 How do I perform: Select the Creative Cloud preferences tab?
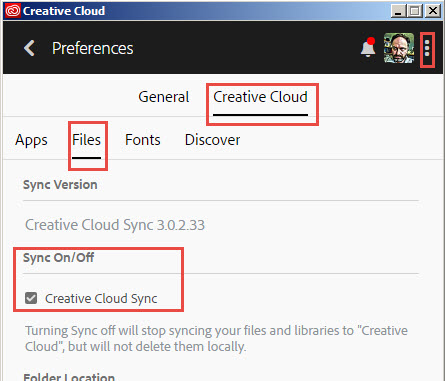pyautogui.click(x=260, y=97)
